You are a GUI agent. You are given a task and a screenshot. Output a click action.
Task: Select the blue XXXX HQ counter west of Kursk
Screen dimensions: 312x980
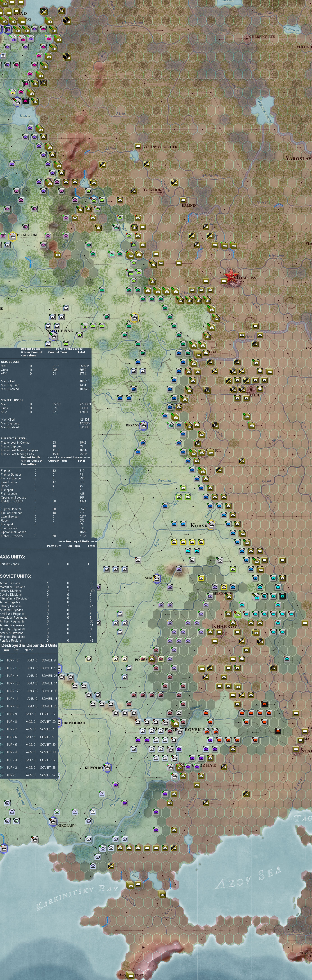tap(174, 524)
